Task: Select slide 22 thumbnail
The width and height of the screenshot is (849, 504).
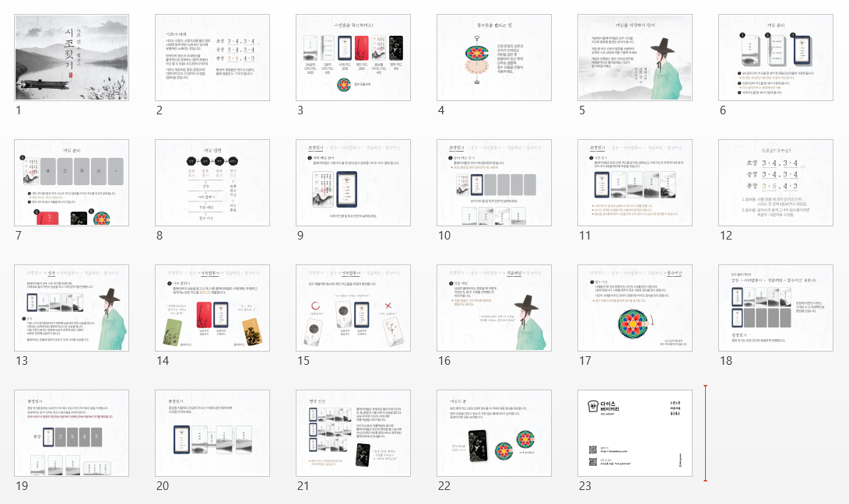Action: (x=494, y=433)
